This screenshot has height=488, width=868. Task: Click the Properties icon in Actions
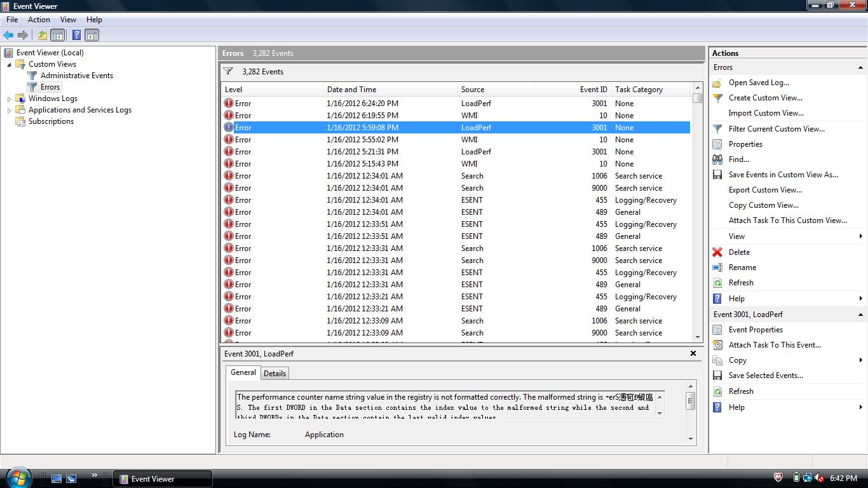pos(717,144)
